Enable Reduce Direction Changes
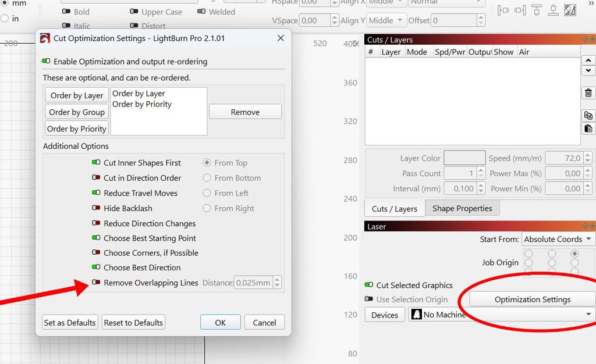The width and height of the screenshot is (596, 364). (x=96, y=223)
